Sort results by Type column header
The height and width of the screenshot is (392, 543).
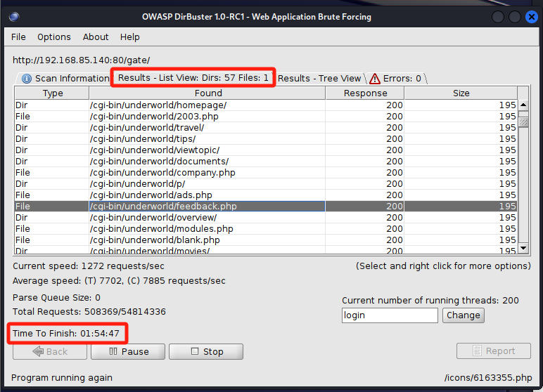(53, 93)
